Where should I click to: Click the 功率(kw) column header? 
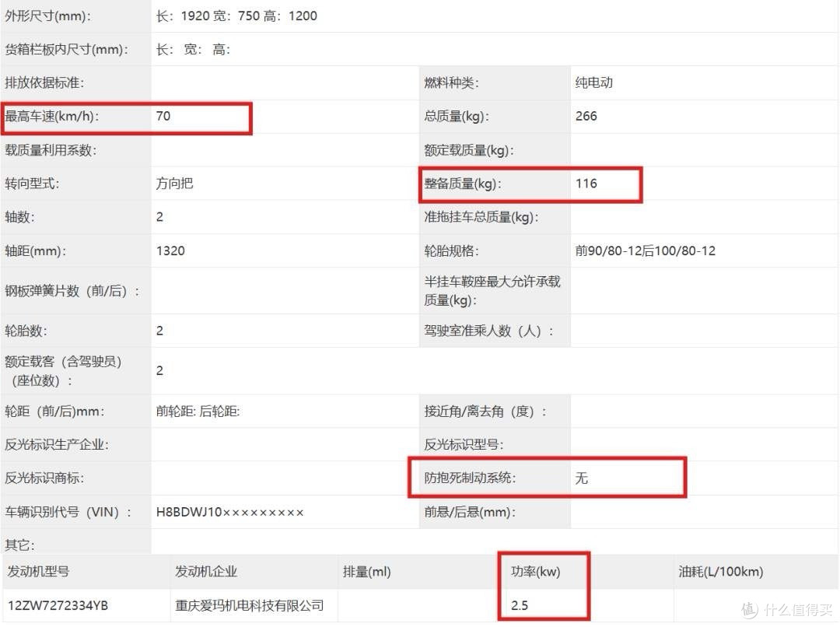click(536, 572)
